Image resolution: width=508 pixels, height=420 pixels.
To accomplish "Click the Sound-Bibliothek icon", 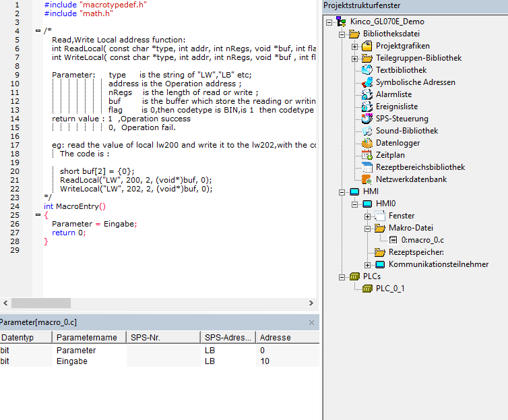I will pyautogui.click(x=367, y=131).
